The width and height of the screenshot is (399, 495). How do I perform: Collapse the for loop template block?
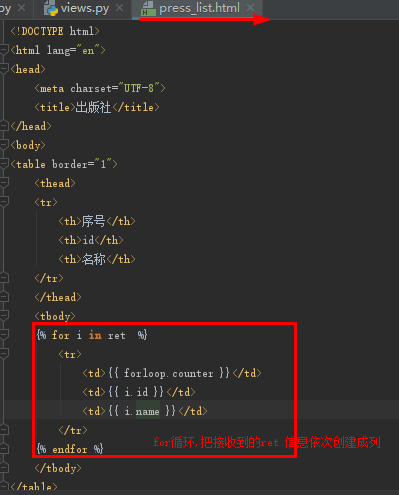pyautogui.click(x=4, y=335)
